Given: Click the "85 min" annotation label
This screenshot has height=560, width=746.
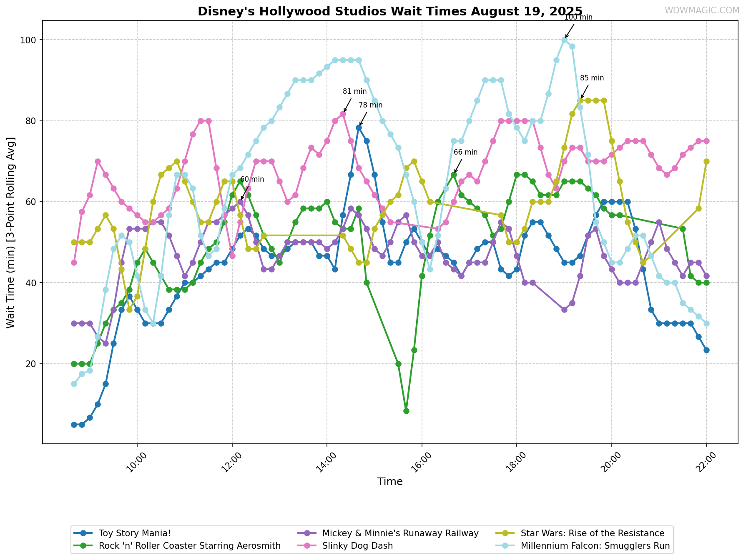Looking at the screenshot, I should pyautogui.click(x=592, y=78).
